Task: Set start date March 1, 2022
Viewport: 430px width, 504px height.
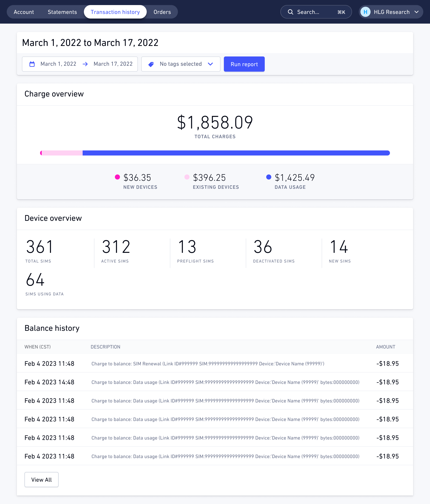Action: click(x=58, y=64)
